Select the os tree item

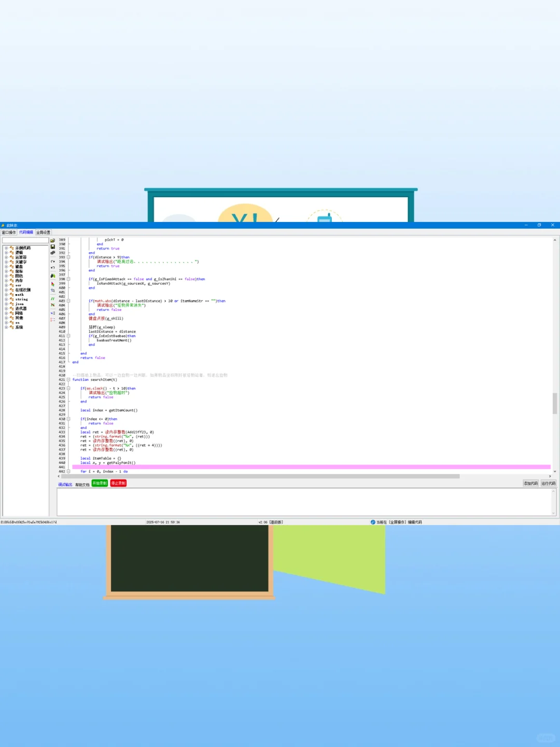click(x=17, y=323)
